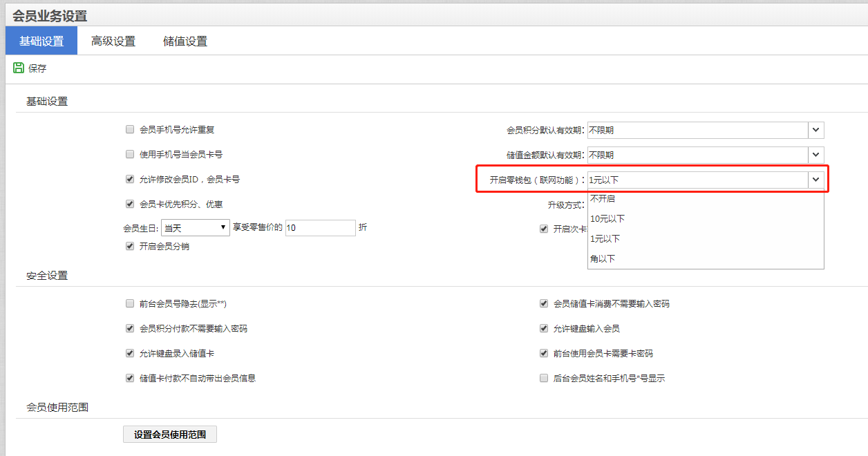Click the green save disk icon
This screenshot has height=456, width=868.
(x=19, y=68)
